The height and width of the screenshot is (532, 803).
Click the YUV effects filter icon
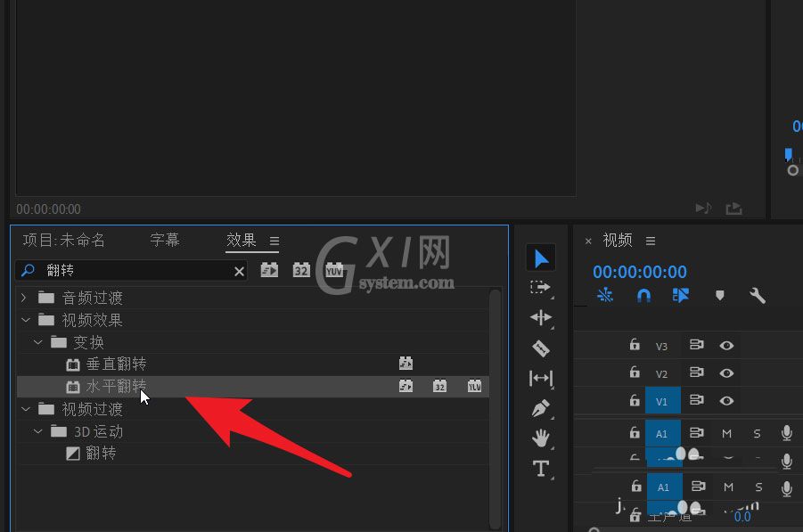click(334, 270)
